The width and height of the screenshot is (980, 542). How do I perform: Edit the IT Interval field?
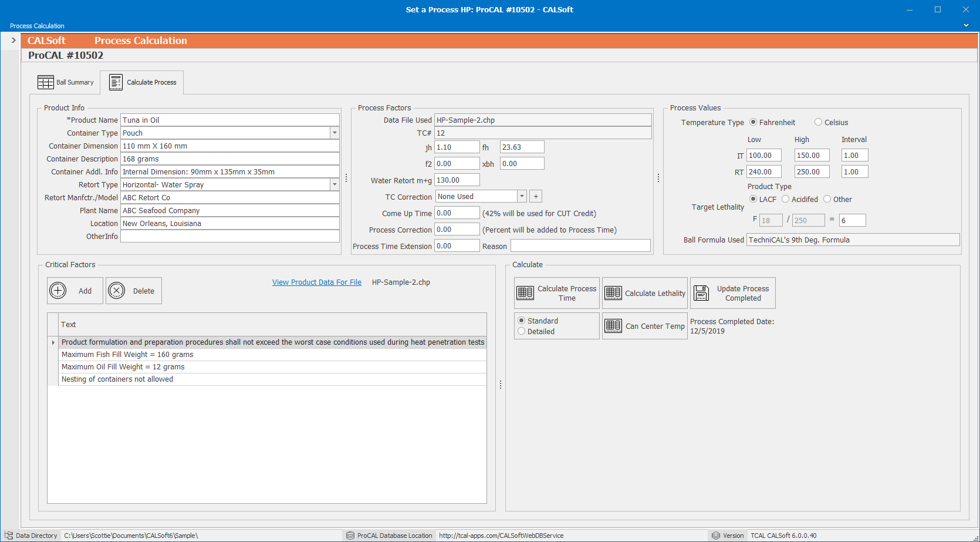(854, 156)
